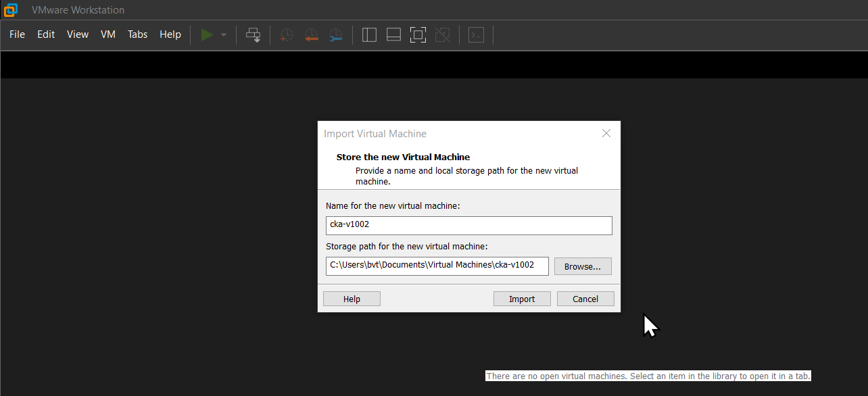Toggle the library sidebar panel icon
This screenshot has width=868, height=396.
click(x=369, y=34)
